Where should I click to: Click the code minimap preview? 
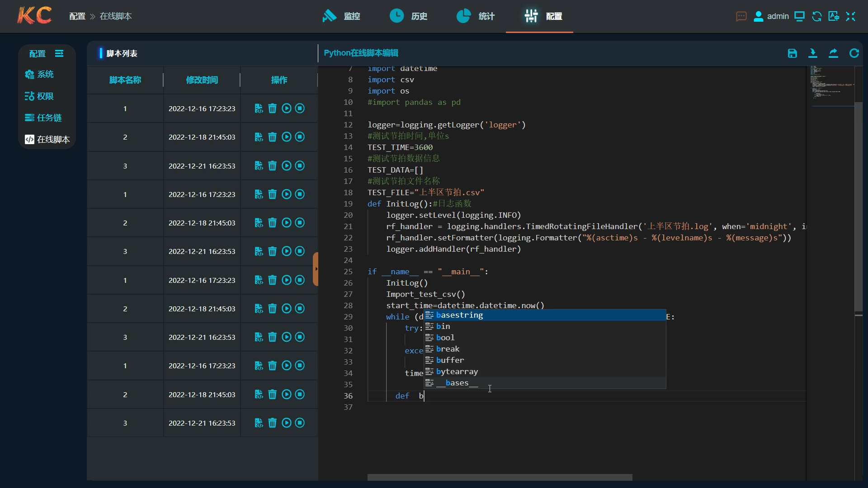pos(830,86)
